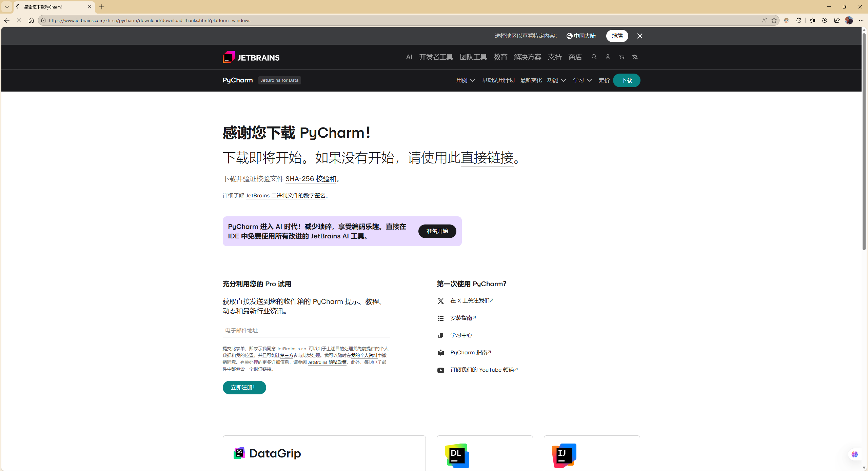Click the 直接链接 download link

(487, 158)
